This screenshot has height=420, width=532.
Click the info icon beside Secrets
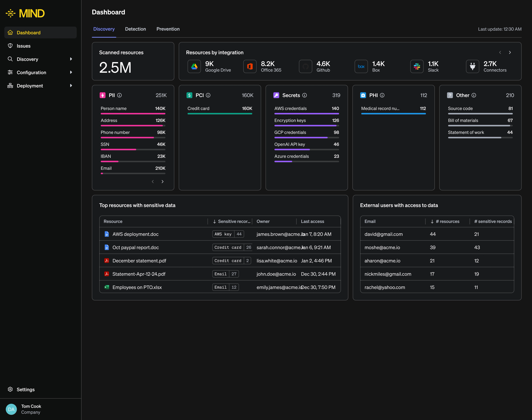(305, 95)
